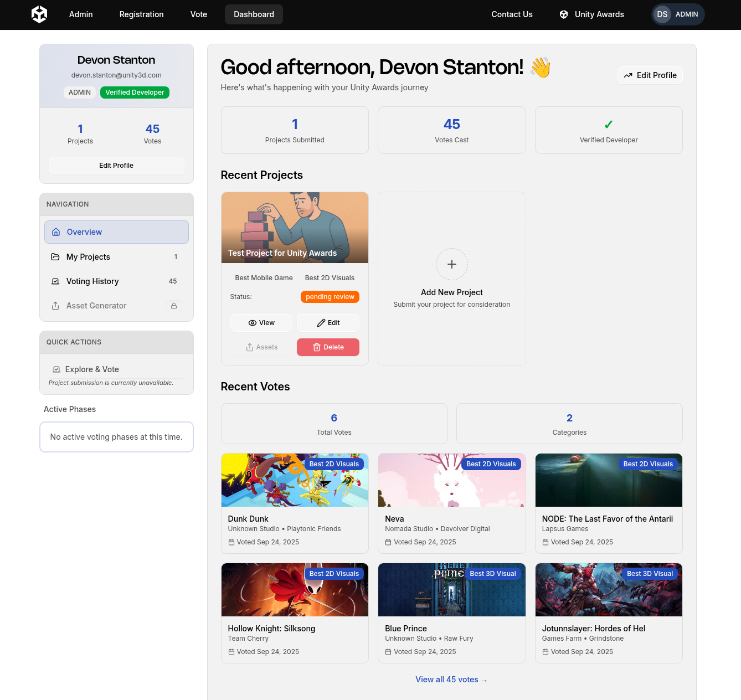Screen dimensions: 741x700
Task: Open Contact Us page
Action: (512, 14)
